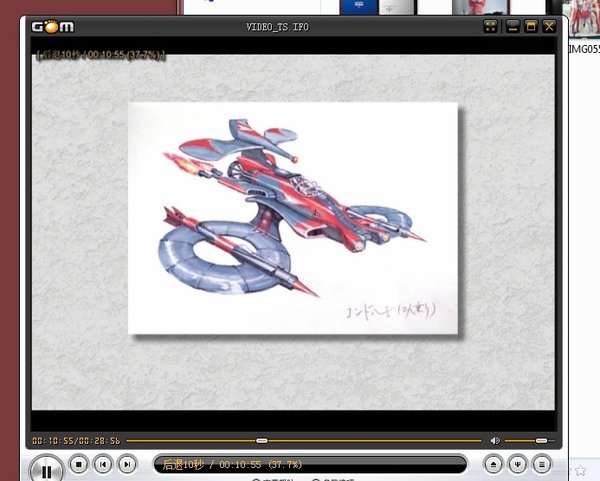
Task: Adjust the volume slider handle
Action: coord(541,441)
